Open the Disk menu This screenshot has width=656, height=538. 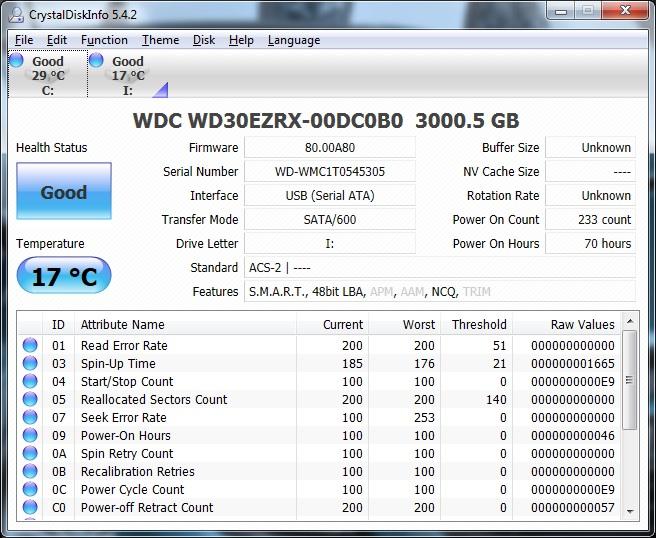point(204,40)
